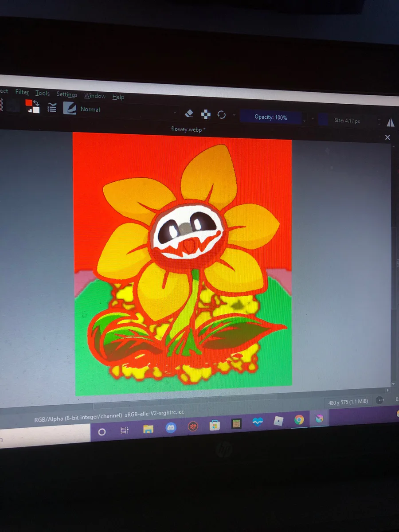
Task: Open Microsoft Store from the taskbar
Action: (215, 425)
